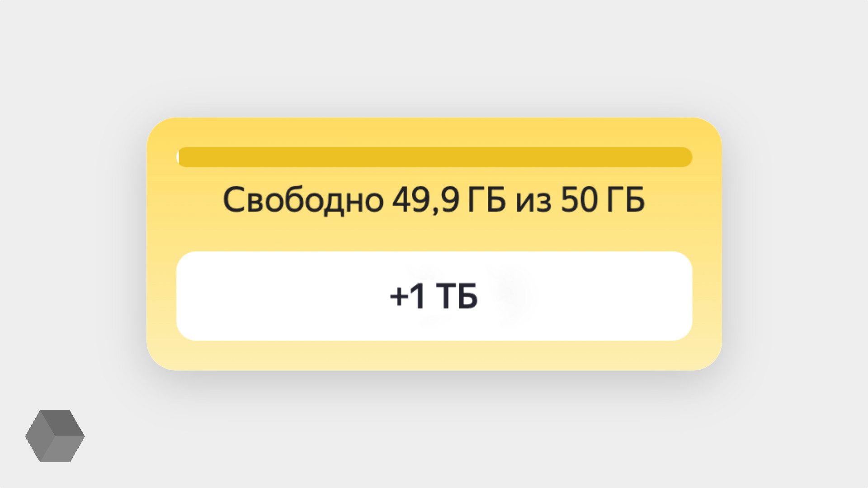The height and width of the screenshot is (488, 868).
Task: Click yellow card area below the white button
Action: 434,356
